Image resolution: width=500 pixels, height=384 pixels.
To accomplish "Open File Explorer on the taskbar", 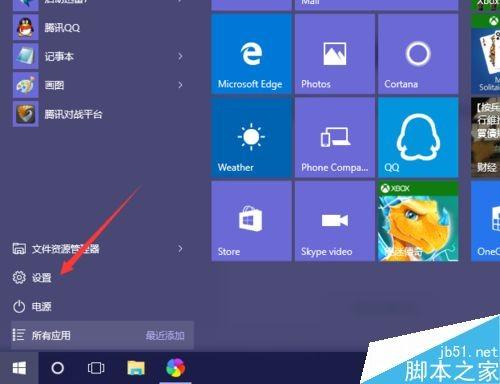I will coord(136,368).
